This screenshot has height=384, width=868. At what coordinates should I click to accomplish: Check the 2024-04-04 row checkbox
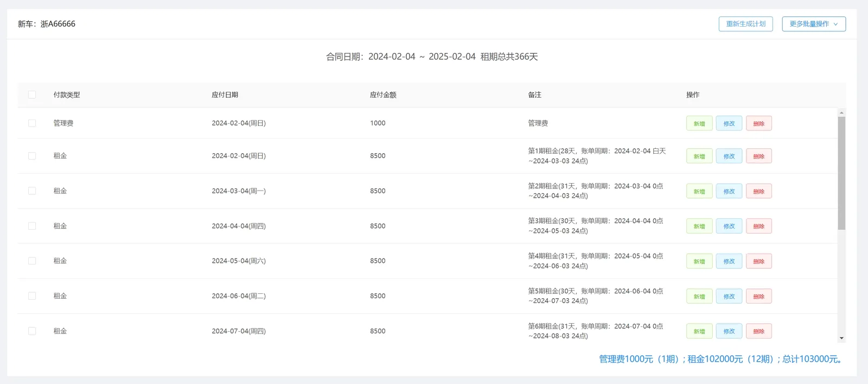coord(32,226)
